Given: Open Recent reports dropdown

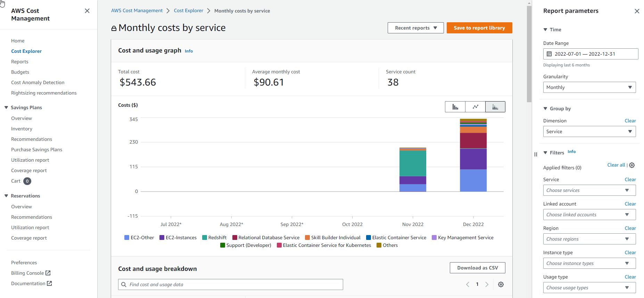Looking at the screenshot, I should click(415, 28).
